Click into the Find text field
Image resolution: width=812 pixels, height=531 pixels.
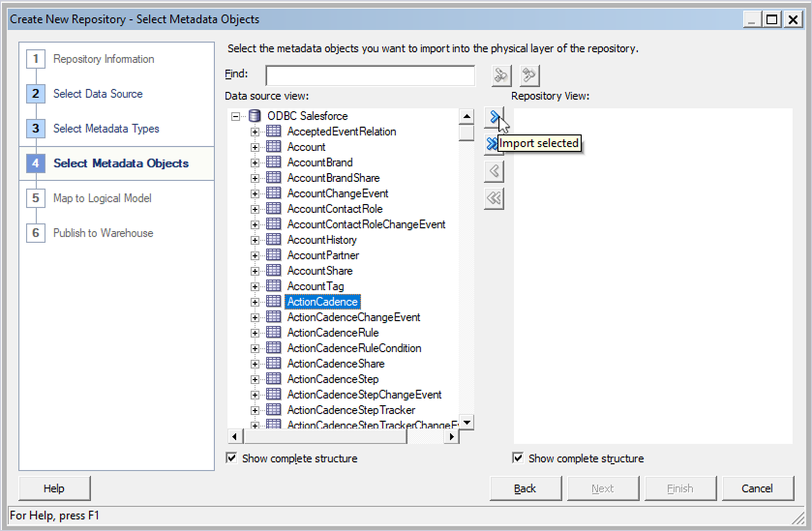click(370, 75)
